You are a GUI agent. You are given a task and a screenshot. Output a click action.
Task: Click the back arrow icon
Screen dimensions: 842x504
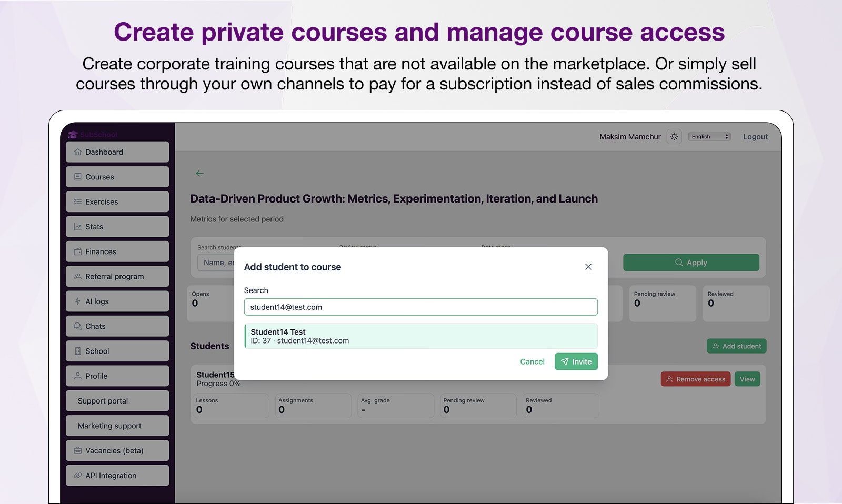tap(199, 173)
